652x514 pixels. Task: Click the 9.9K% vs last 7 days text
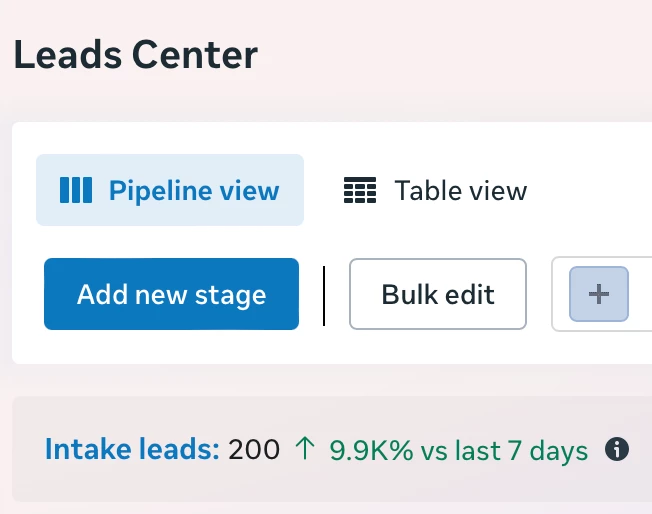(459, 450)
